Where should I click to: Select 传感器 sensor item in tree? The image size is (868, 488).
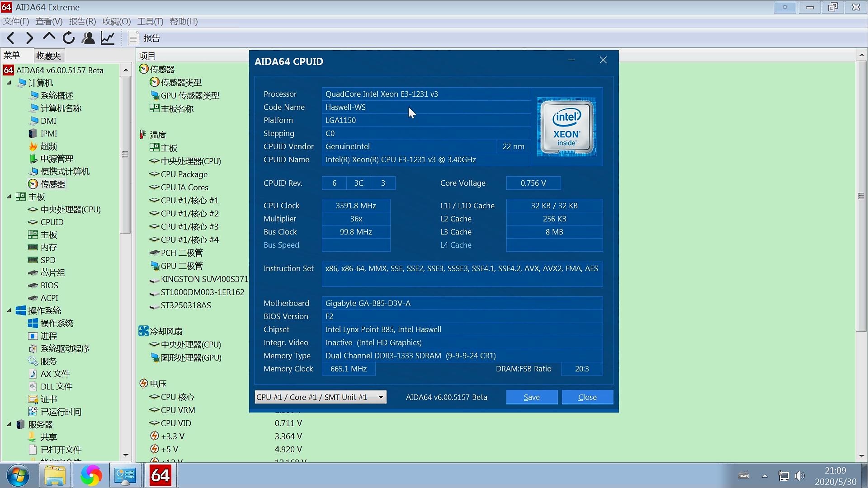(x=52, y=184)
